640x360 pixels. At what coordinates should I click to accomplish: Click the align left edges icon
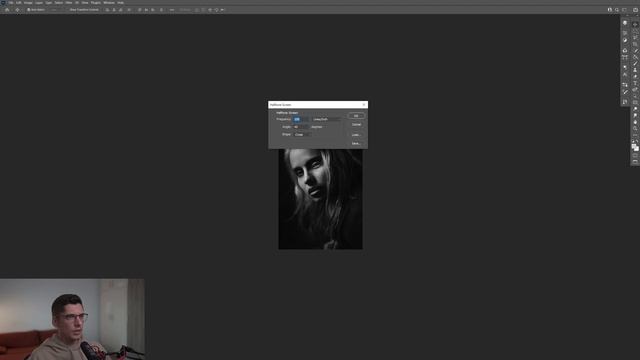pyautogui.click(x=107, y=9)
